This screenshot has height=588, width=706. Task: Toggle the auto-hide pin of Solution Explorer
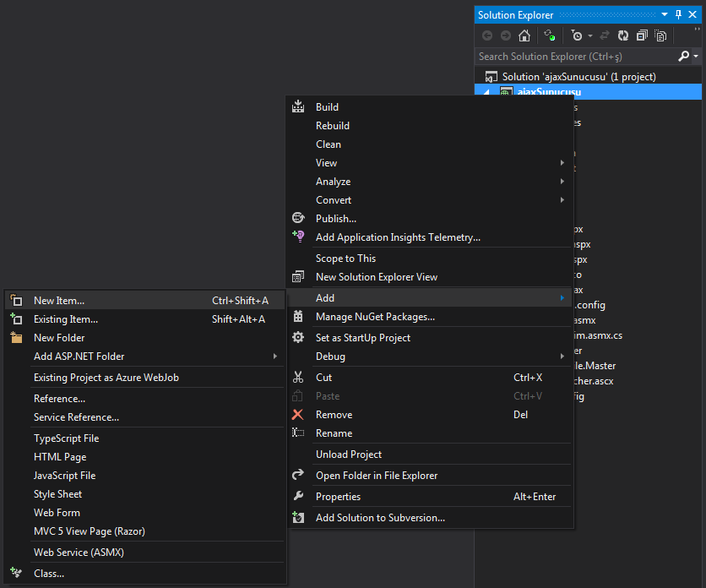(x=678, y=14)
